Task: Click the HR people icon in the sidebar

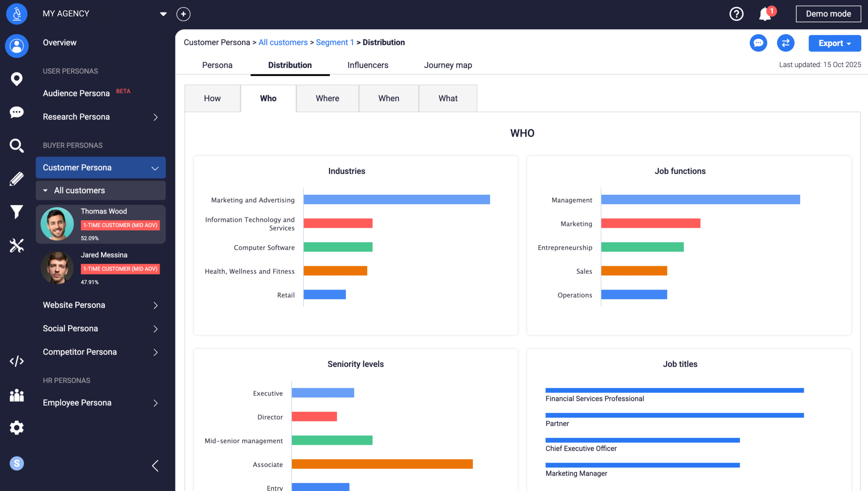Action: 17,395
